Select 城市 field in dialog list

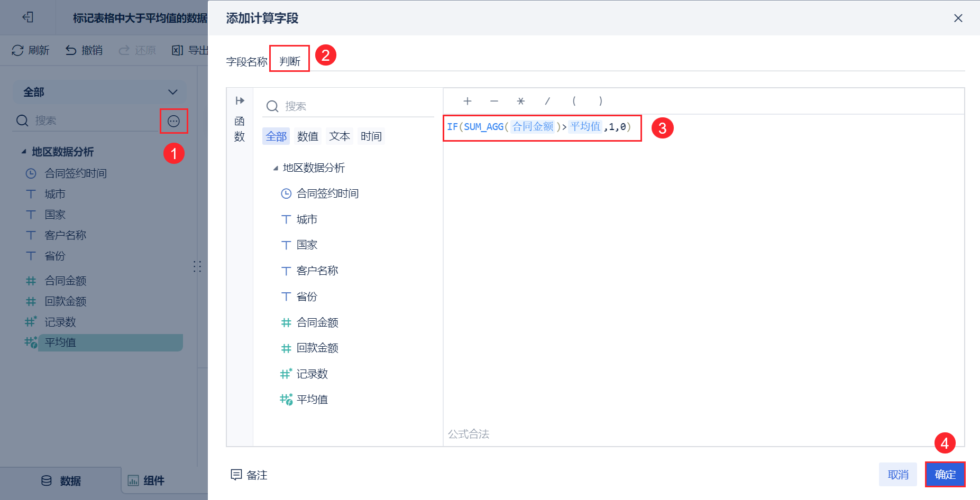[299, 219]
